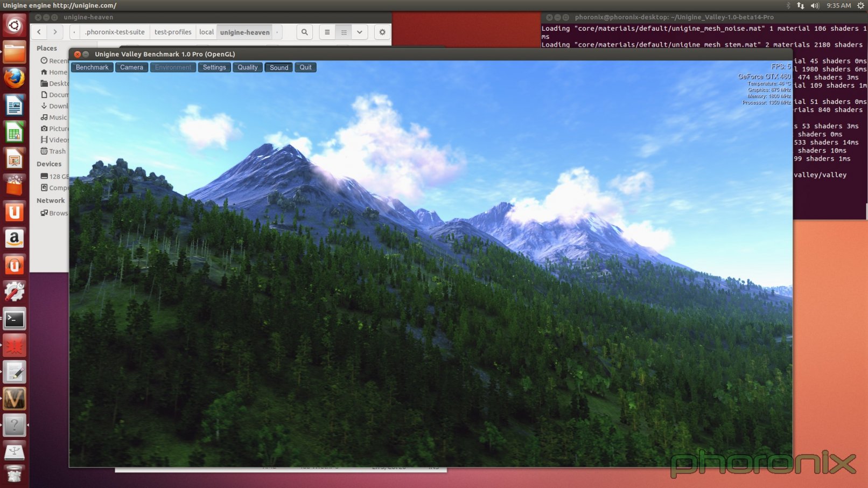
Task: Click the Quit button in Valley
Action: click(305, 67)
